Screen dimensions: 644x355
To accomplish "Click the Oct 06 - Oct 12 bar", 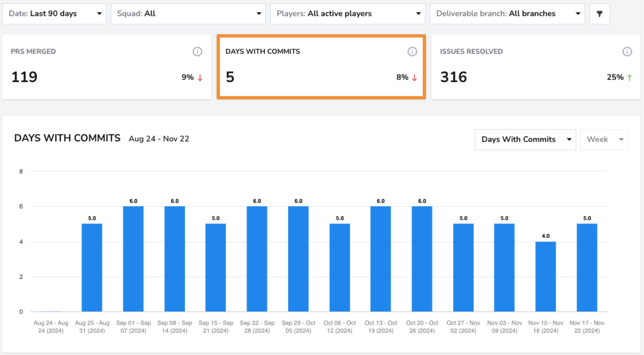I will tap(340, 268).
